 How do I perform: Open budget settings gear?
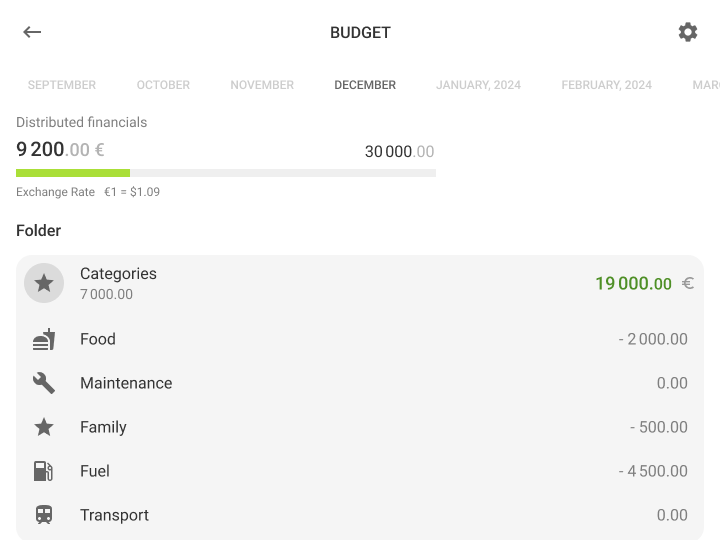click(x=688, y=32)
